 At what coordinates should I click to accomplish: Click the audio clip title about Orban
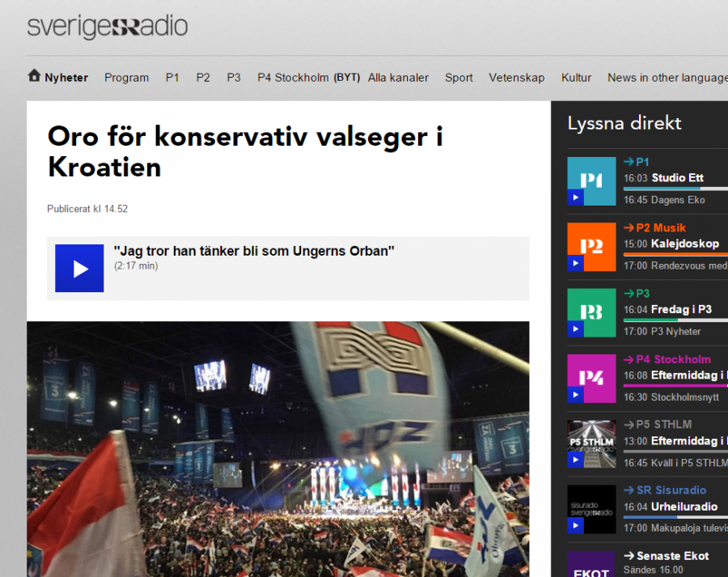(254, 251)
